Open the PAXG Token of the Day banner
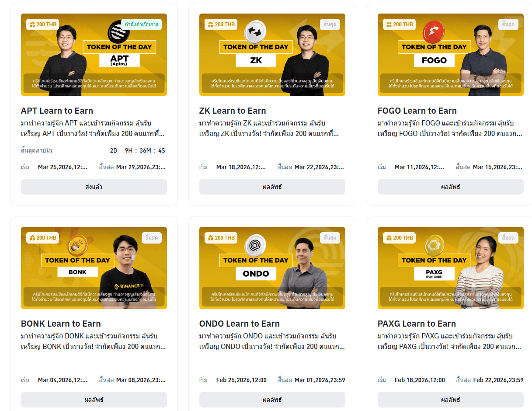The image size is (532, 411). (x=451, y=268)
